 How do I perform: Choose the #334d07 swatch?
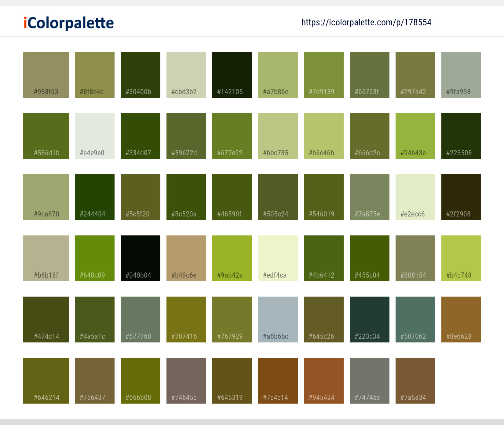141,136
